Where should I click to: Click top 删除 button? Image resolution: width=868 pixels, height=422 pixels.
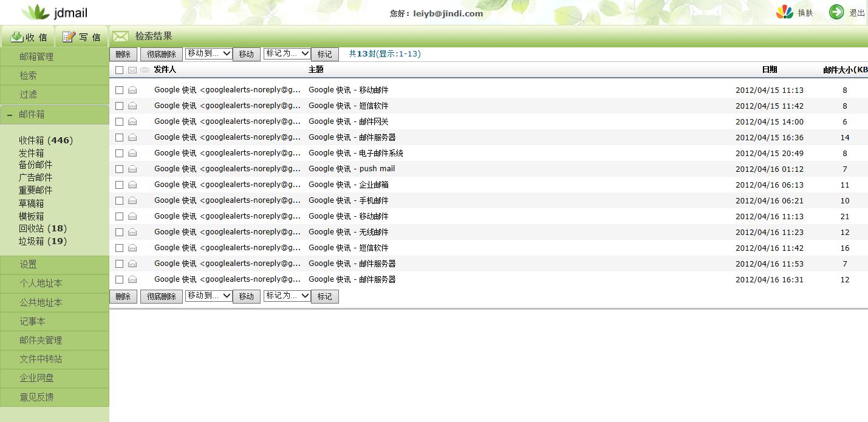[x=123, y=54]
